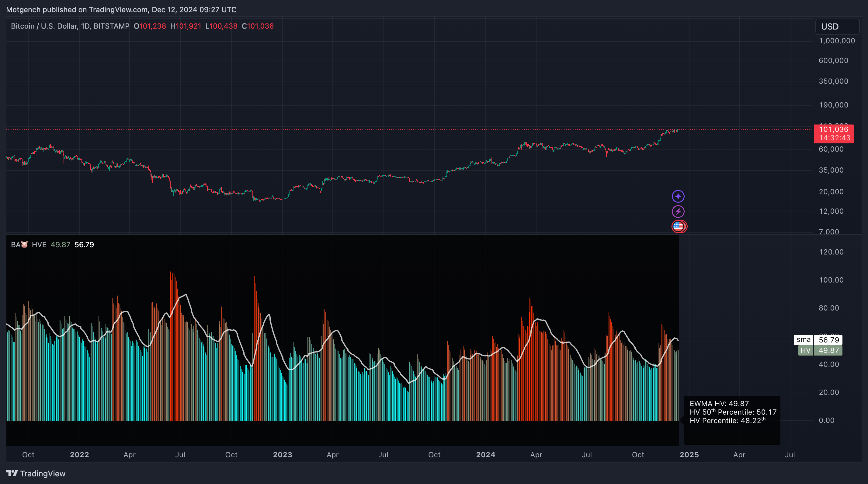Click the 0.00 indicator axis label
The width and height of the screenshot is (868, 484).
coord(827,420)
